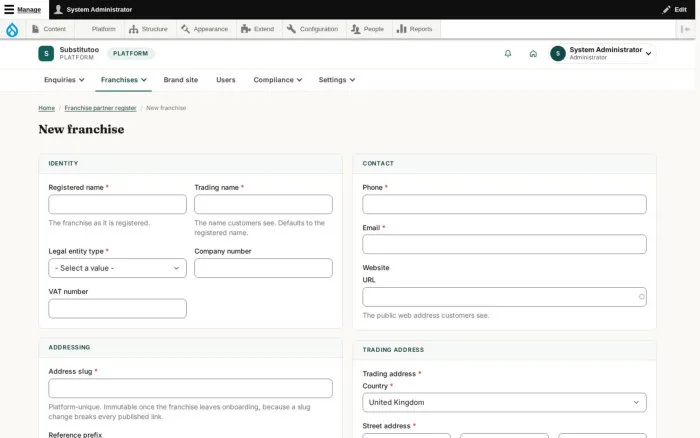Focus the Phone field
The width and height of the screenshot is (700, 438).
click(x=504, y=204)
